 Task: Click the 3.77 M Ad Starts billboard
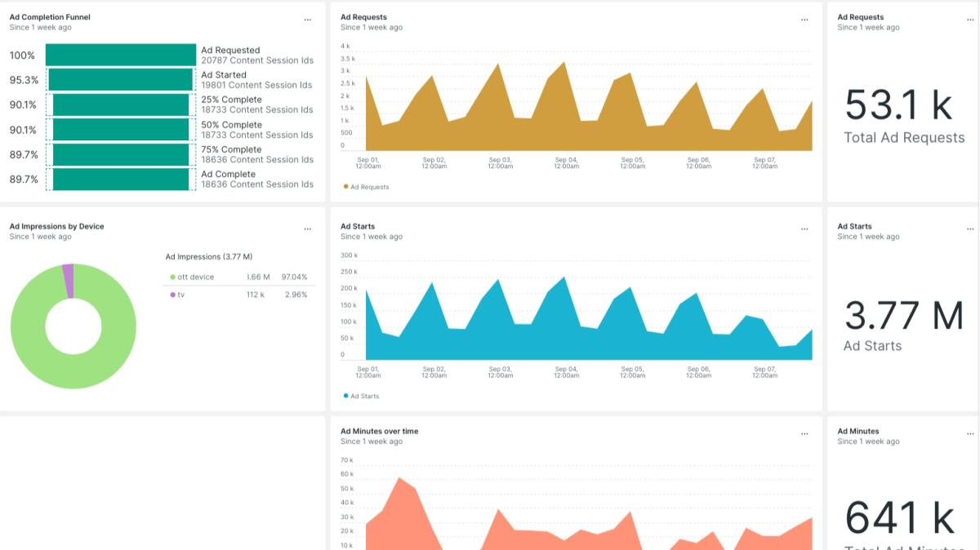pos(903,317)
